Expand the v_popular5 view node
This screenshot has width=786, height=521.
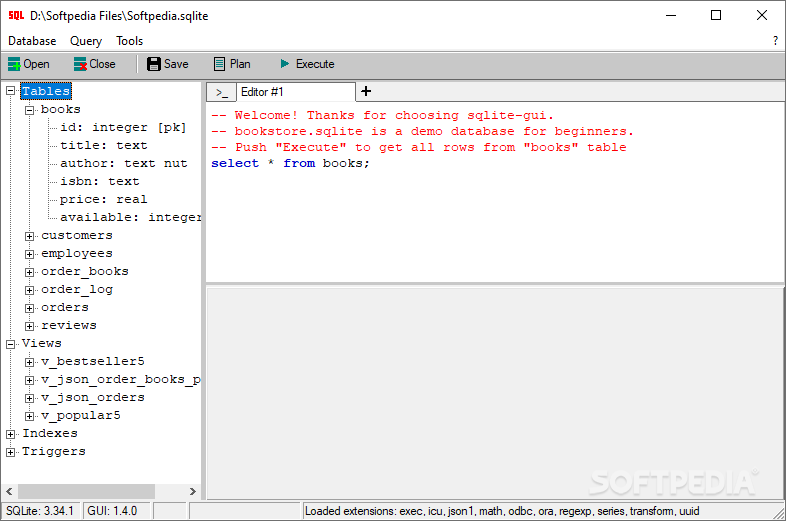point(30,416)
